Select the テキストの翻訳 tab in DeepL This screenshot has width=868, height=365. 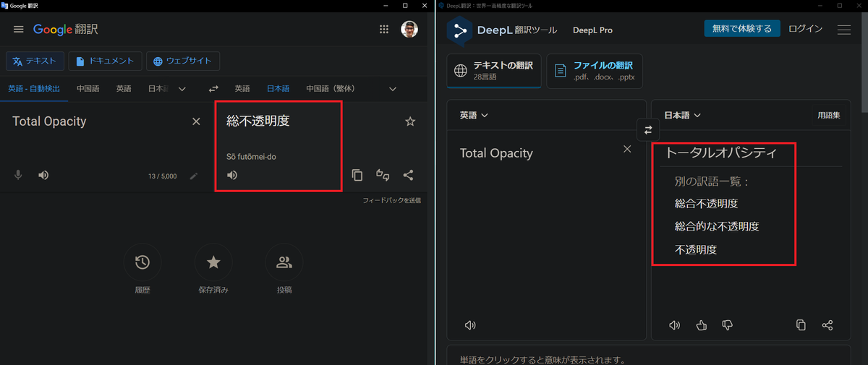tap(494, 71)
